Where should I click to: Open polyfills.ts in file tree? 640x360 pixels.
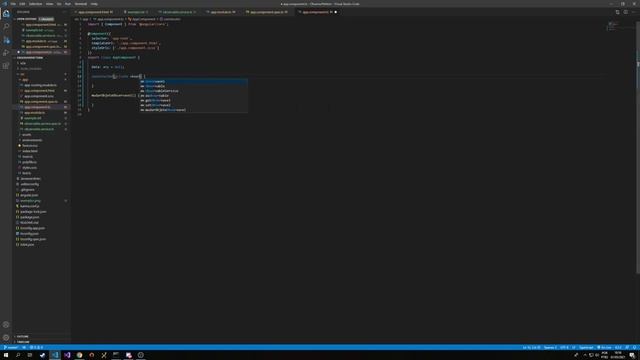[x=29, y=162]
